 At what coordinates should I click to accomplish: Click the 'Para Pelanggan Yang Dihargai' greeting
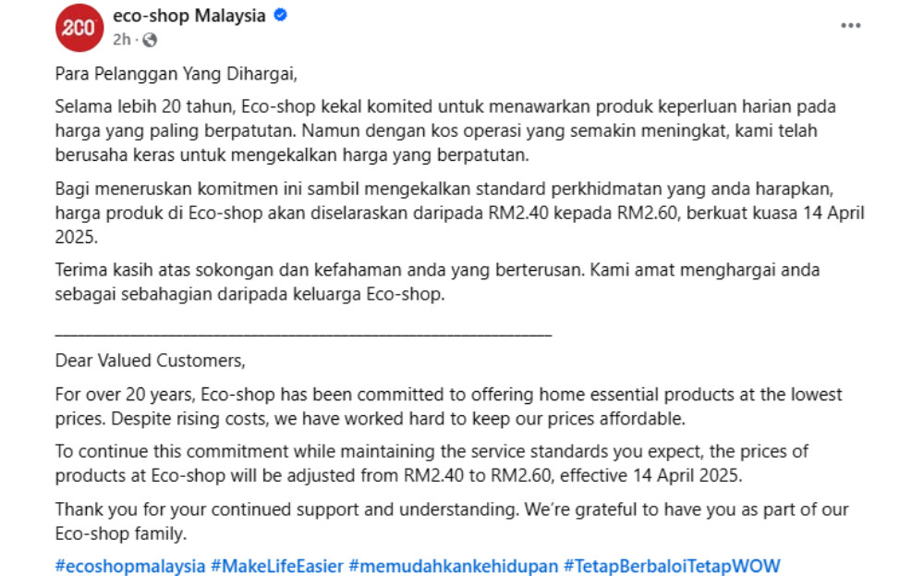point(176,74)
